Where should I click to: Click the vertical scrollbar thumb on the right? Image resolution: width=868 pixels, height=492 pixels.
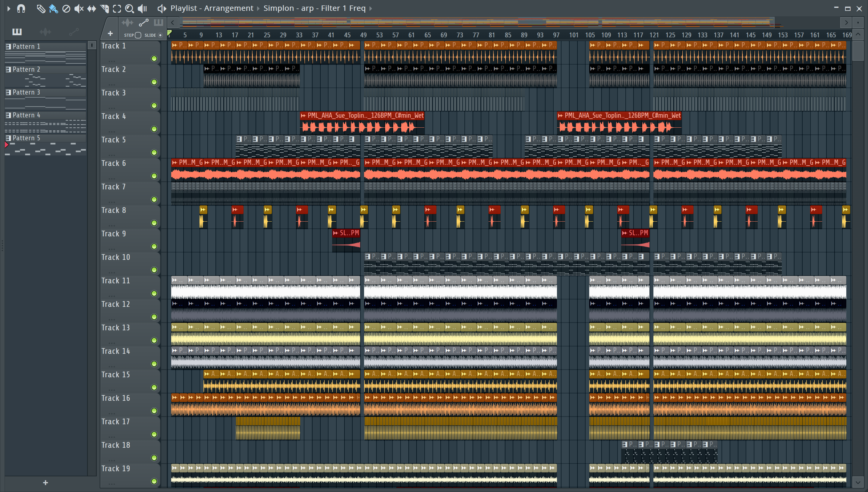858,51
